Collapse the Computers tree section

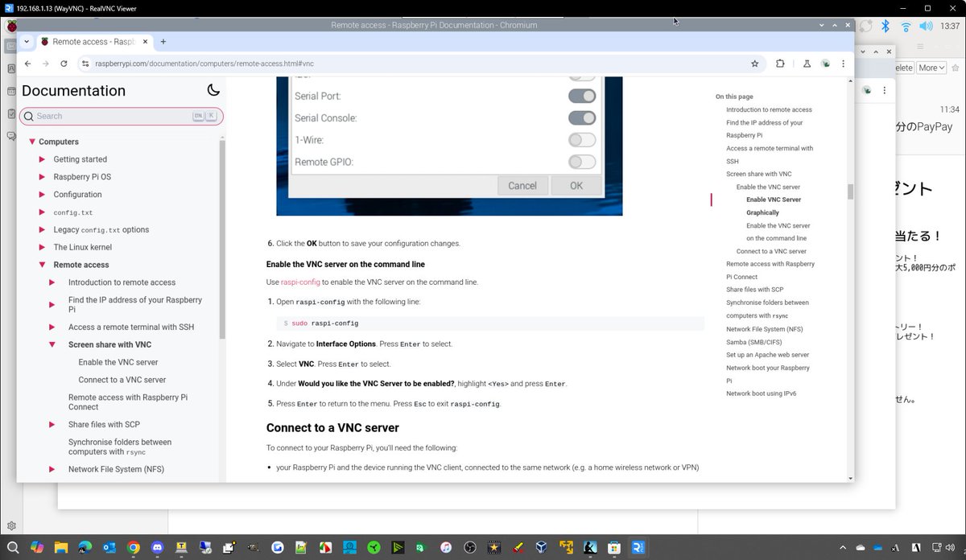(32, 142)
